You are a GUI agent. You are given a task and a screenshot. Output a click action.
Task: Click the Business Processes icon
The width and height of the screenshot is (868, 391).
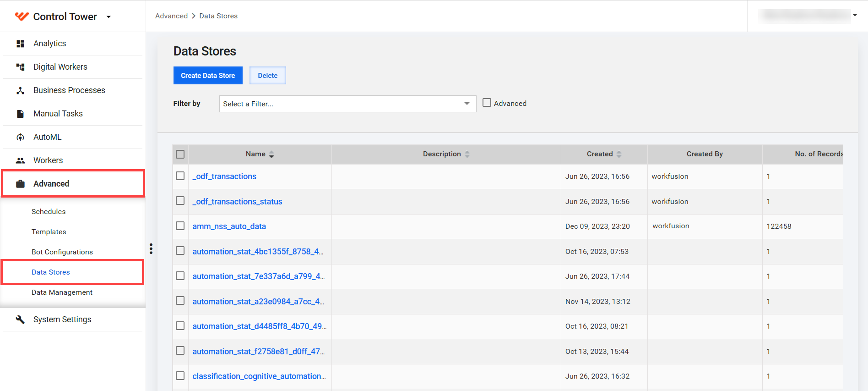tap(20, 90)
